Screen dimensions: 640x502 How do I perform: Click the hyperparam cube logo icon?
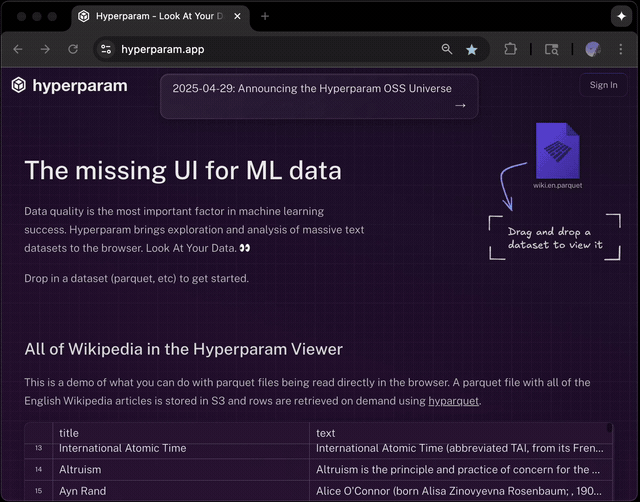click(x=19, y=85)
